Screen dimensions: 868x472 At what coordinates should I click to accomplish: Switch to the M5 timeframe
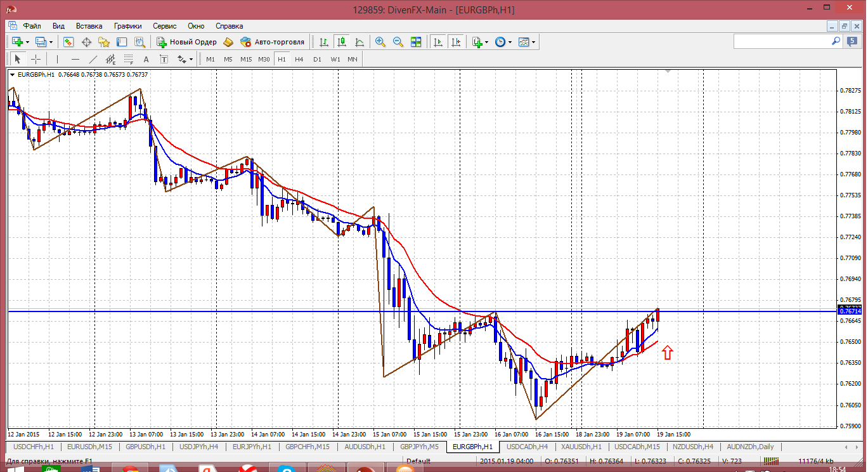click(x=228, y=59)
